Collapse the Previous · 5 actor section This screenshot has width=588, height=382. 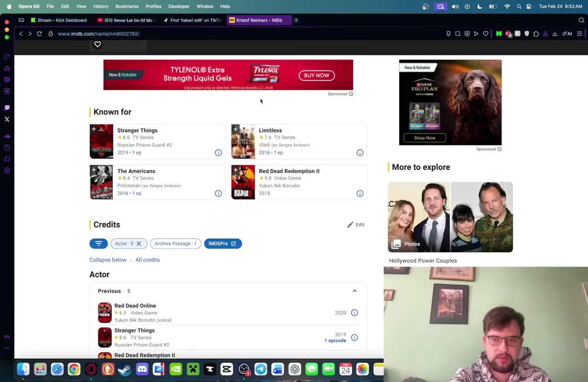(354, 291)
